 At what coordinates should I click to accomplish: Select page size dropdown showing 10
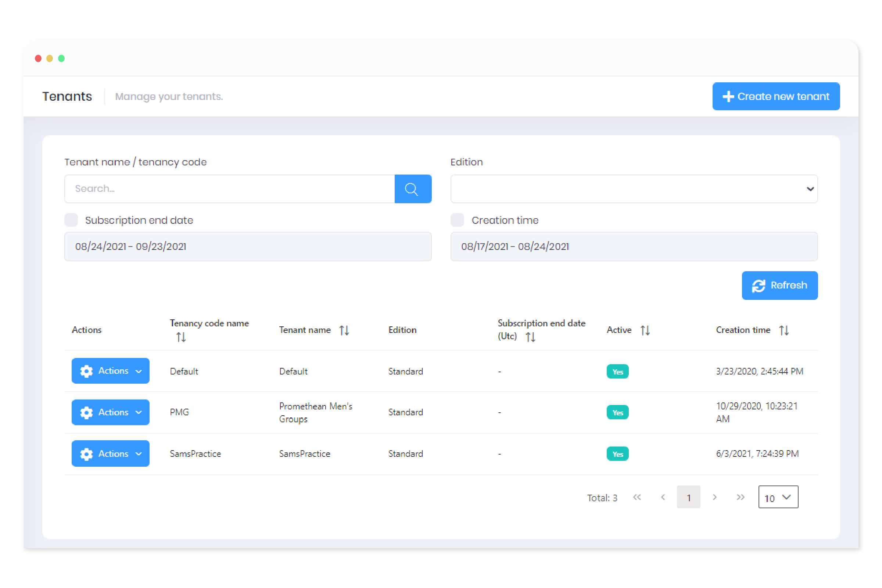[778, 497]
